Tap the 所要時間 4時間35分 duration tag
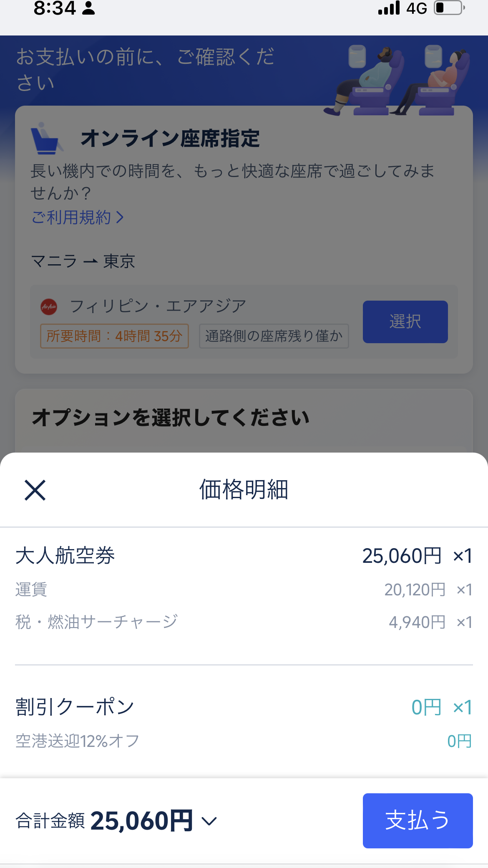The height and width of the screenshot is (868, 488). click(114, 336)
